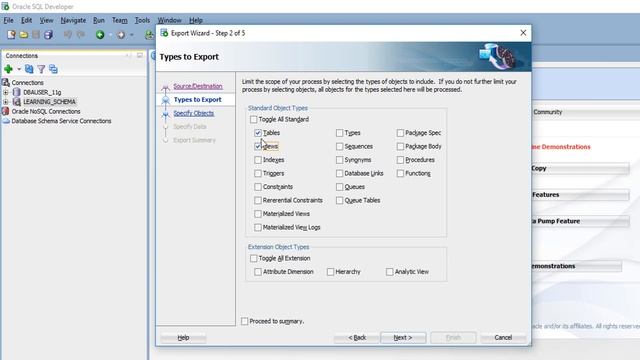Open the Edit menu
Viewport: 640px width, 360px height.
point(27,20)
